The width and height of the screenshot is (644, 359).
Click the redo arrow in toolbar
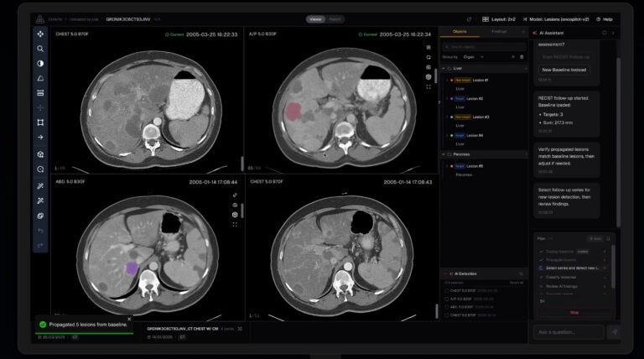tap(40, 246)
